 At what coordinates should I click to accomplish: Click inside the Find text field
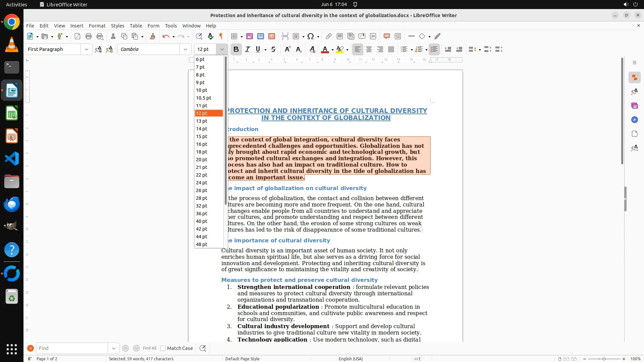click(72, 348)
